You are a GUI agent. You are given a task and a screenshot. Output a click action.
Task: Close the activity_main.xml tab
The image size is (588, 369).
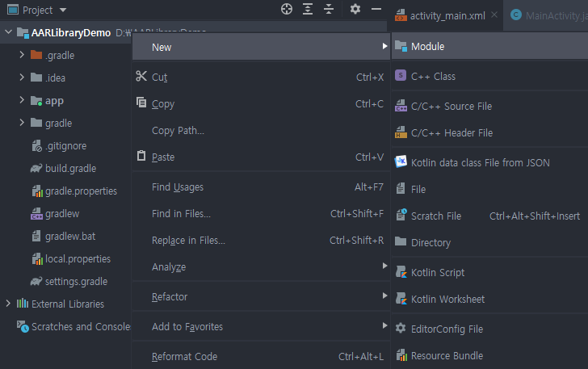point(494,15)
